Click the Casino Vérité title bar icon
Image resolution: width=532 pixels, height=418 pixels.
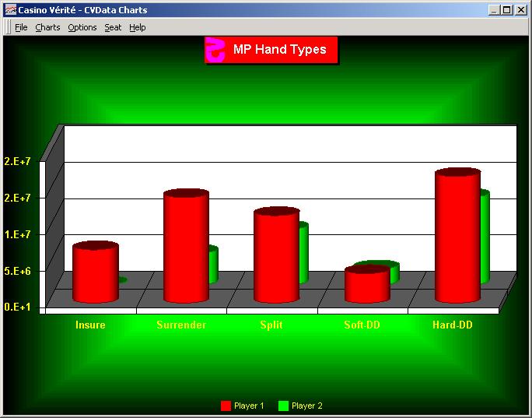coord(10,10)
